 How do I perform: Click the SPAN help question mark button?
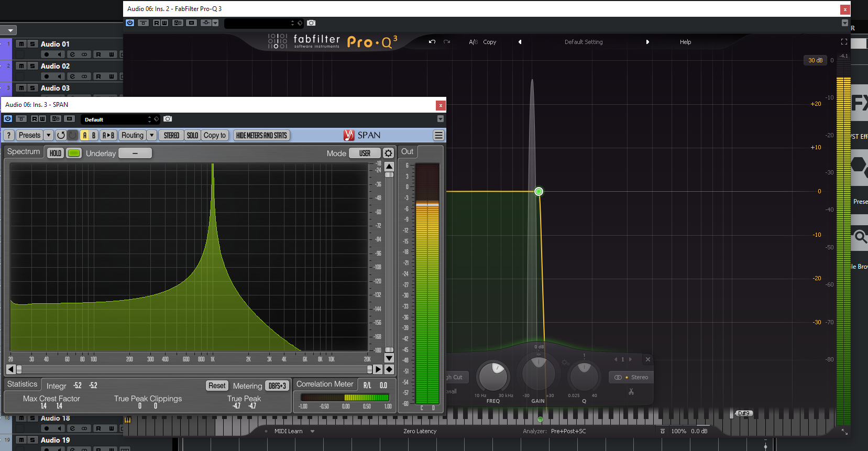[9, 135]
